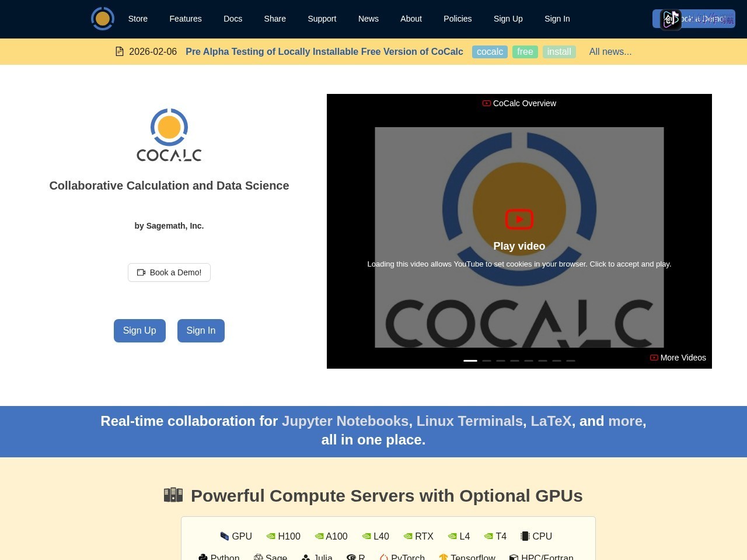Follow the Linux Terminals link

click(x=469, y=421)
